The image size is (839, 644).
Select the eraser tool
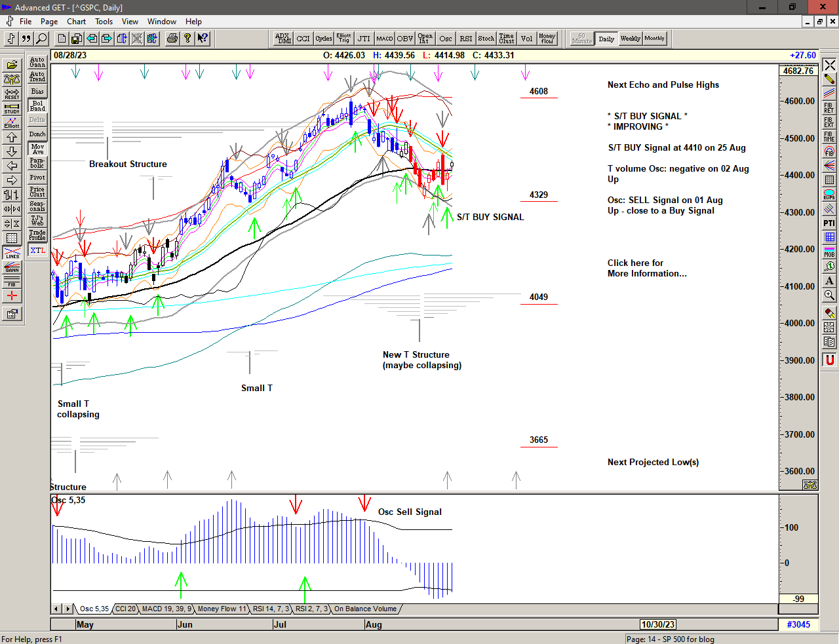(829, 313)
